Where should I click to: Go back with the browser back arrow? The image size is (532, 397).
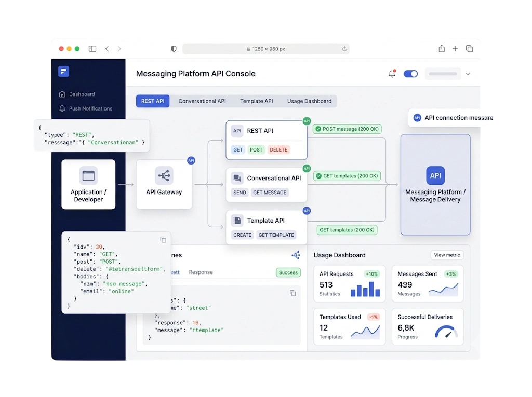(x=107, y=49)
